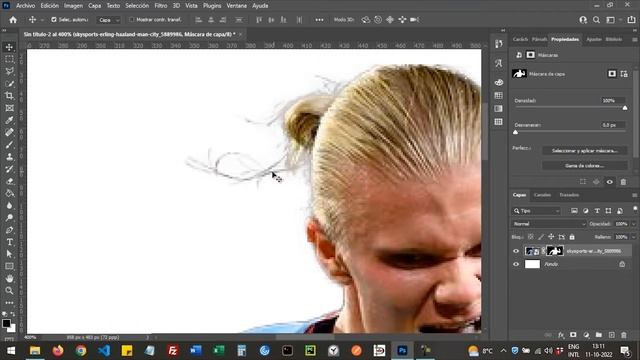
Task: Open the Opacidad dropdown arrow
Action: [633, 224]
